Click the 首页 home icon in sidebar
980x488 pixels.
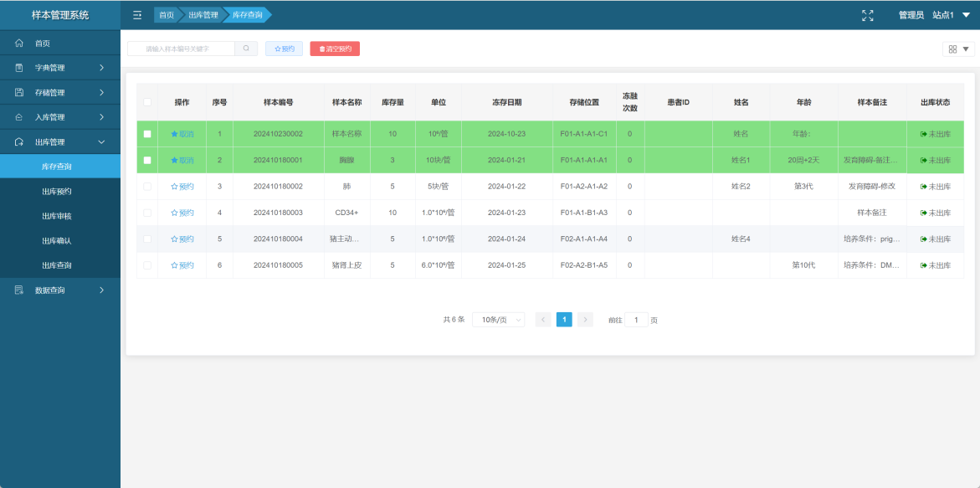[x=19, y=43]
